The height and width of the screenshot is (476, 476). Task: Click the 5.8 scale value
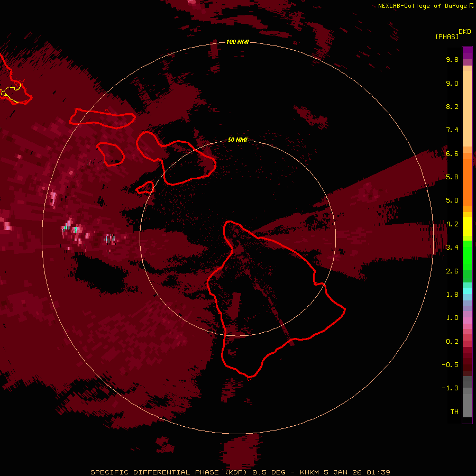point(452,177)
